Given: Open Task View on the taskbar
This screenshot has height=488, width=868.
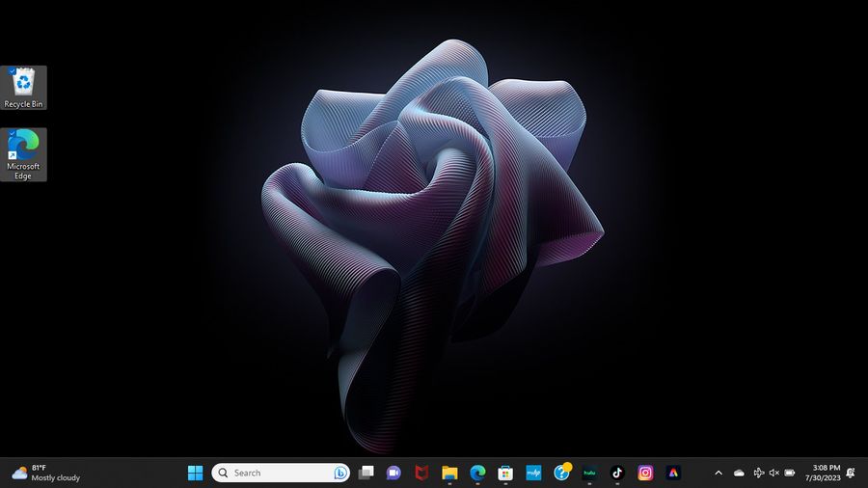Looking at the screenshot, I should [366, 474].
